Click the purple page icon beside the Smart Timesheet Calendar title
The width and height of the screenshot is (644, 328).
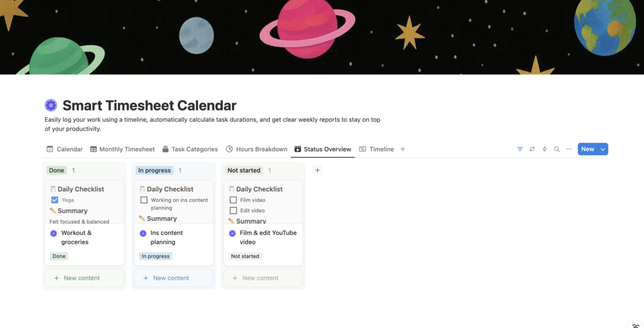pyautogui.click(x=51, y=105)
